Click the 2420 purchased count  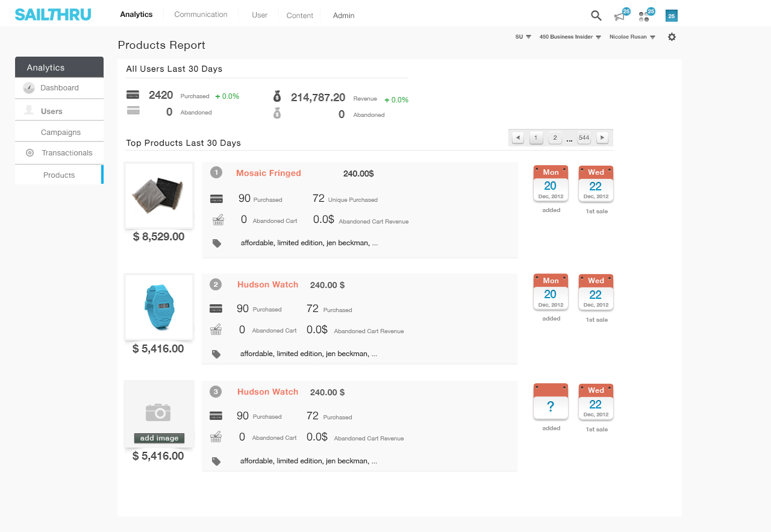[x=161, y=95]
